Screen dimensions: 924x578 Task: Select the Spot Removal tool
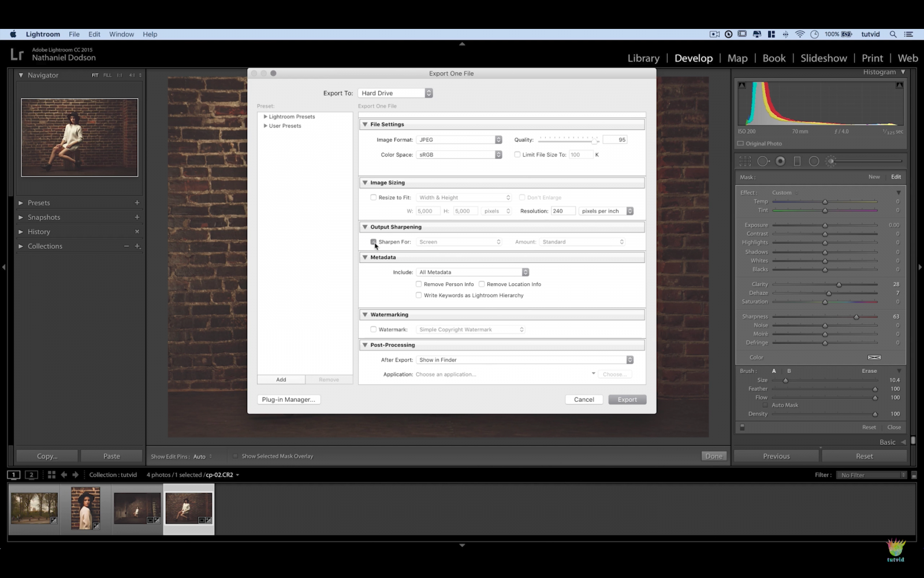click(x=763, y=161)
